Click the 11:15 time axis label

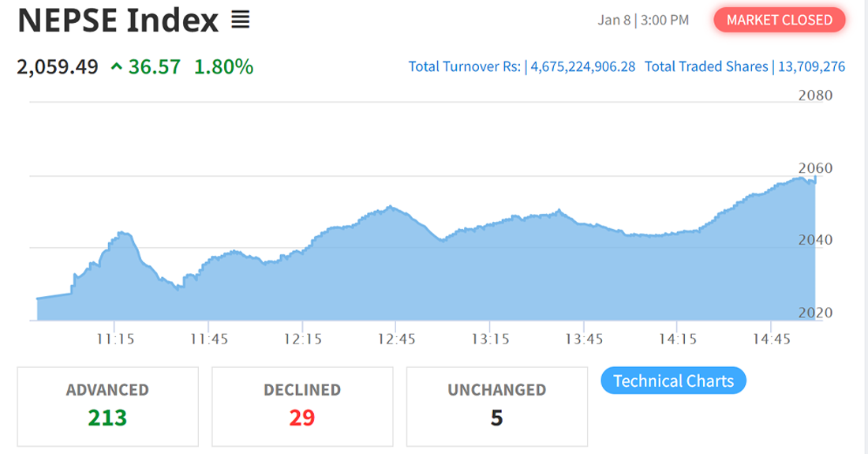click(115, 340)
